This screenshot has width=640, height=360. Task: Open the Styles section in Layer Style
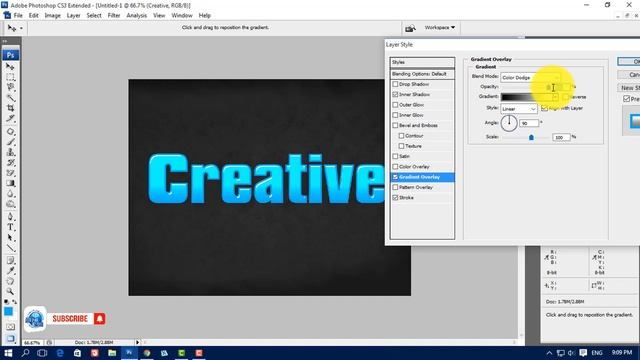click(422, 62)
